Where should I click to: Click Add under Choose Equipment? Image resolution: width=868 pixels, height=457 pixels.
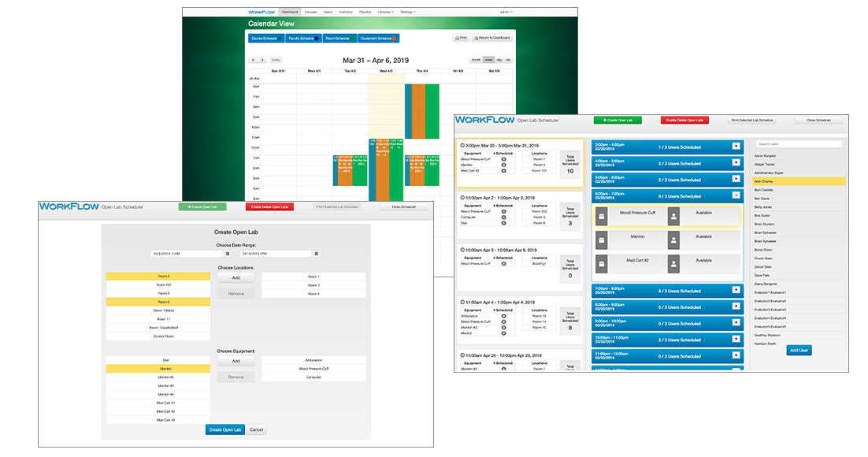236,361
